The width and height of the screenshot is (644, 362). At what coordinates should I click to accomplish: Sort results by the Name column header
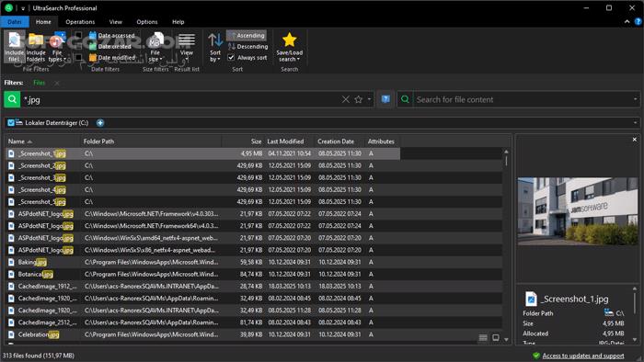pos(42,141)
